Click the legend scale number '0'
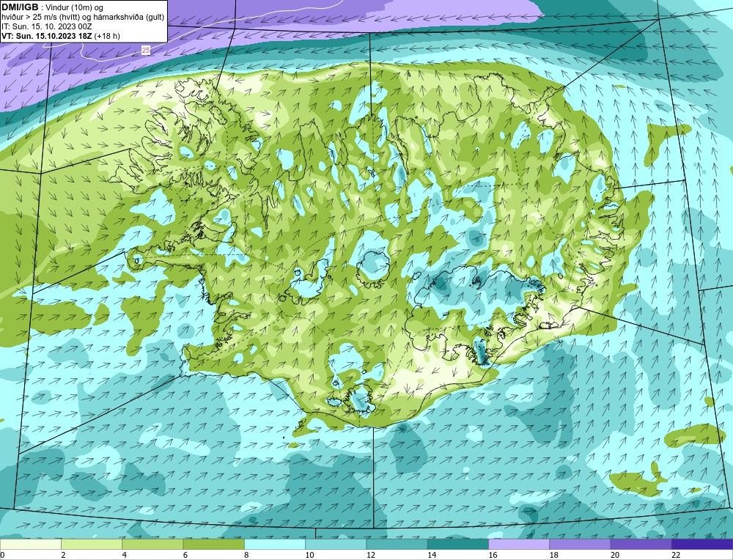Image resolution: width=733 pixels, height=560 pixels. [x=2, y=555]
